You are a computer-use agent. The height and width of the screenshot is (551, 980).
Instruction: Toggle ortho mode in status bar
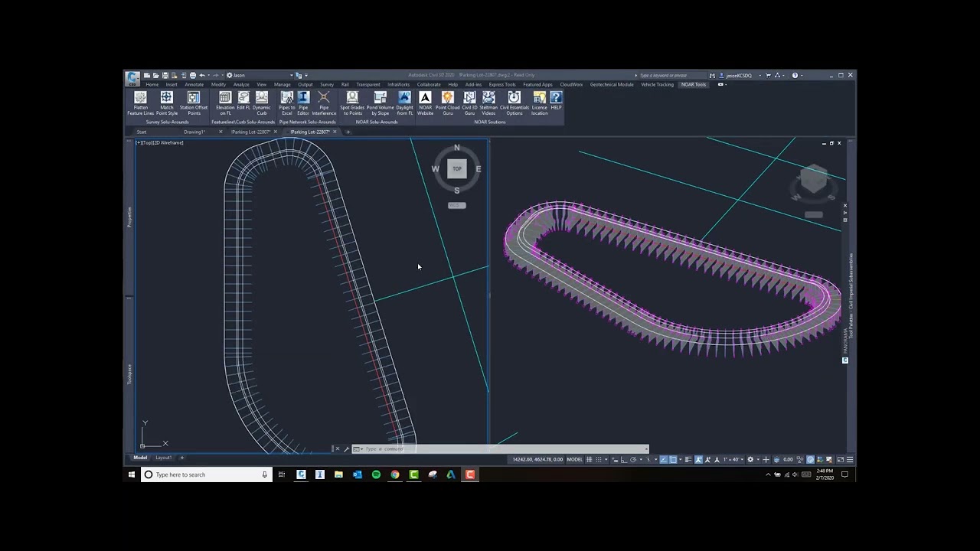point(624,459)
